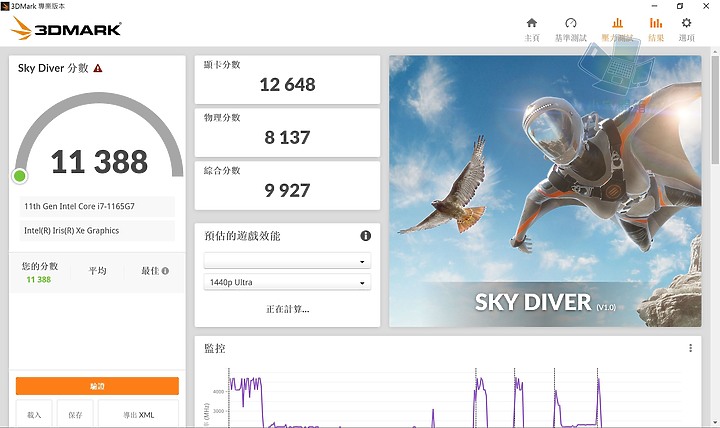Click the 11th Gen Intel Core i7-1165G7 row
Screen dimensions: 720x428
coord(97,207)
